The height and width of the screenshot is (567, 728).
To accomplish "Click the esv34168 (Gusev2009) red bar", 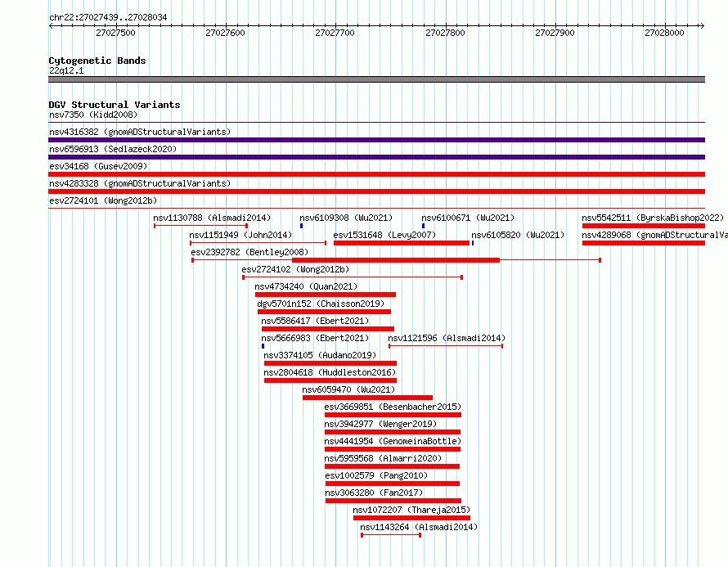I will tap(376, 174).
